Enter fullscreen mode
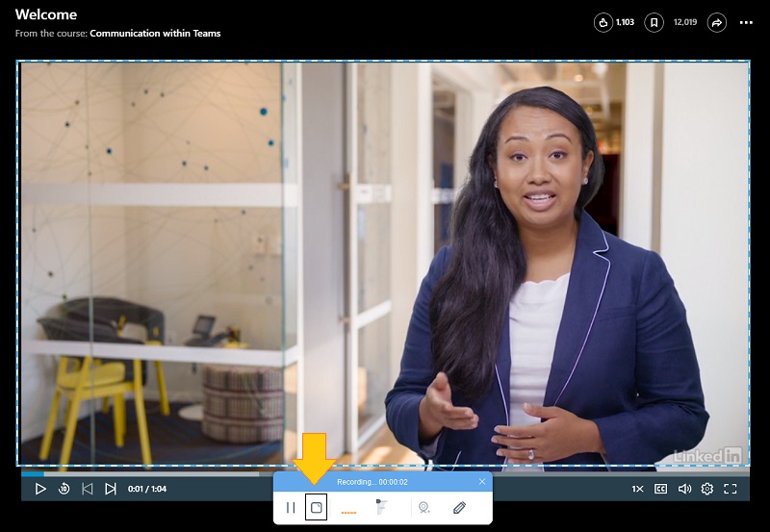This screenshot has width=770, height=532. [x=731, y=489]
